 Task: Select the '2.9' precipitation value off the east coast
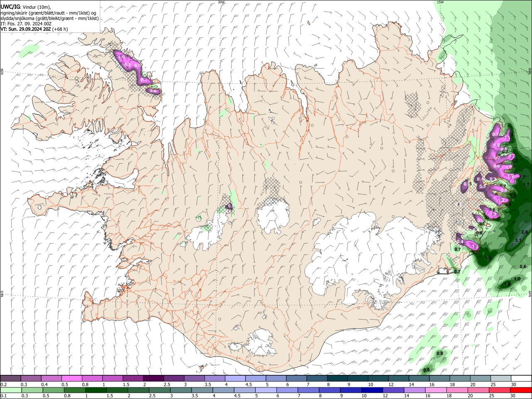point(524,232)
